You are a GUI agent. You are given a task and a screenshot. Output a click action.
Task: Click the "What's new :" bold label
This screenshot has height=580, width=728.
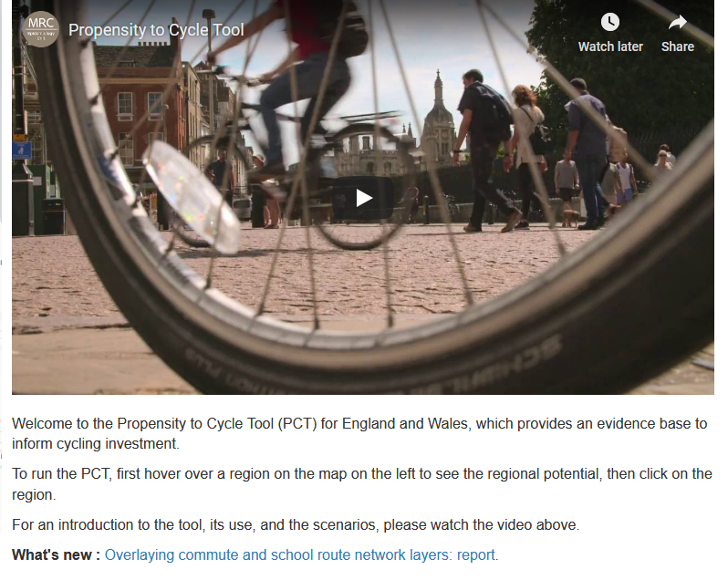[56, 555]
